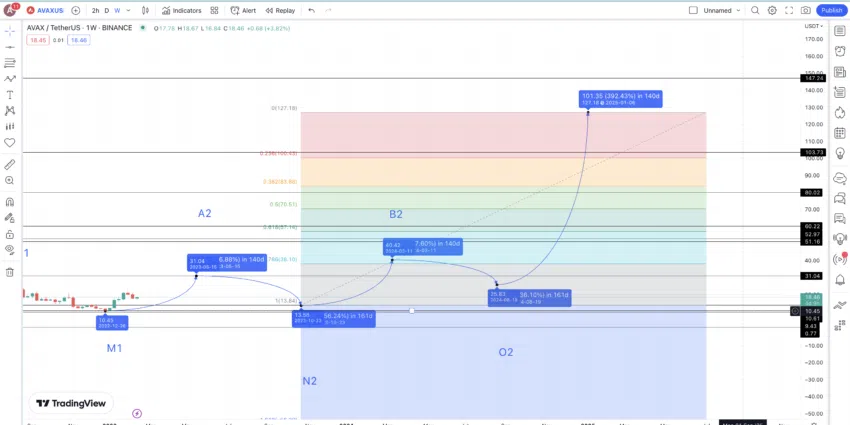The height and width of the screenshot is (425, 850).
Task: Click the AVAXUSDT symbol search field
Action: (50, 10)
